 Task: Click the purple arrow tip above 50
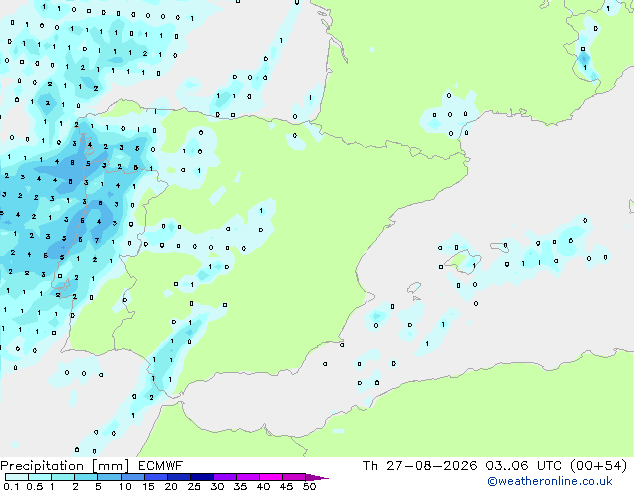tap(317, 477)
